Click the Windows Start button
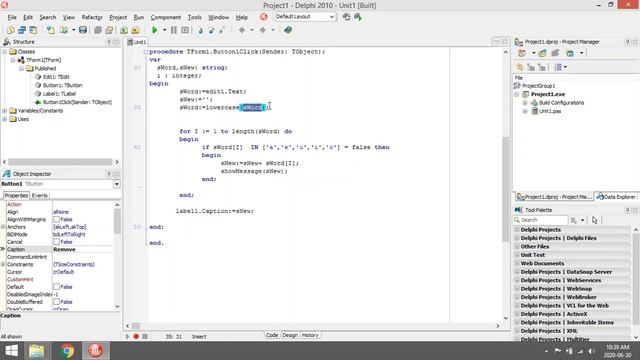The image size is (640, 360). click(x=11, y=351)
